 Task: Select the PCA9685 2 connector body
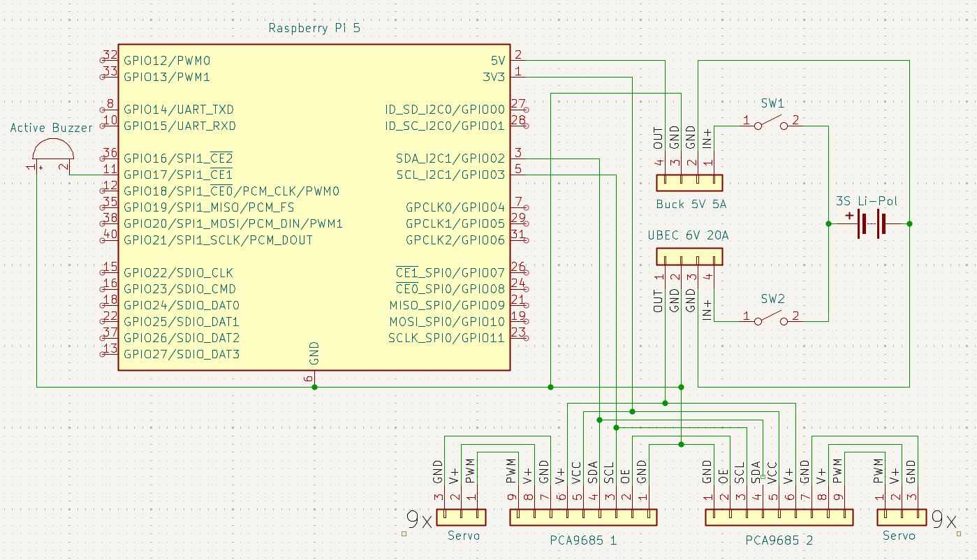[779, 517]
